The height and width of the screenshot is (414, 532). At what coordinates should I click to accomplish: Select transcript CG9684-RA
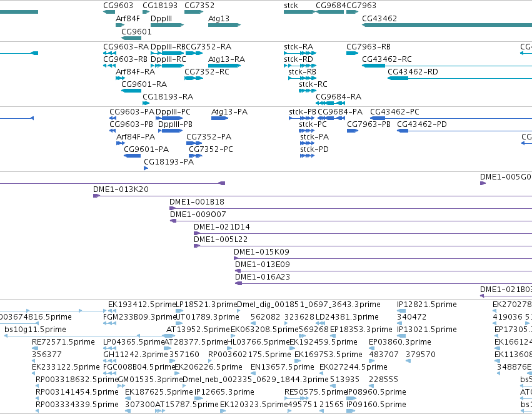[x=331, y=103]
